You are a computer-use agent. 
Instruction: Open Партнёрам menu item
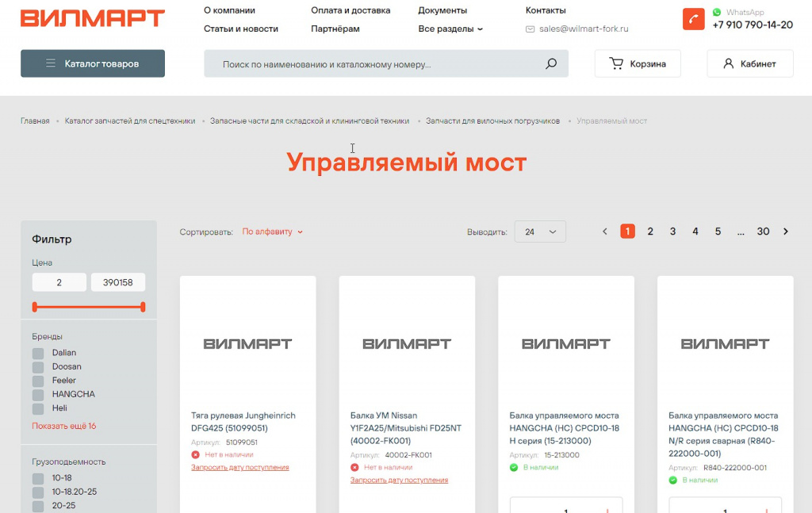(x=335, y=29)
